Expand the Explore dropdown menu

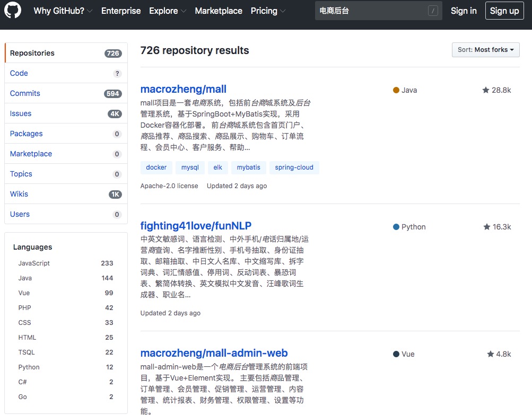coord(168,11)
